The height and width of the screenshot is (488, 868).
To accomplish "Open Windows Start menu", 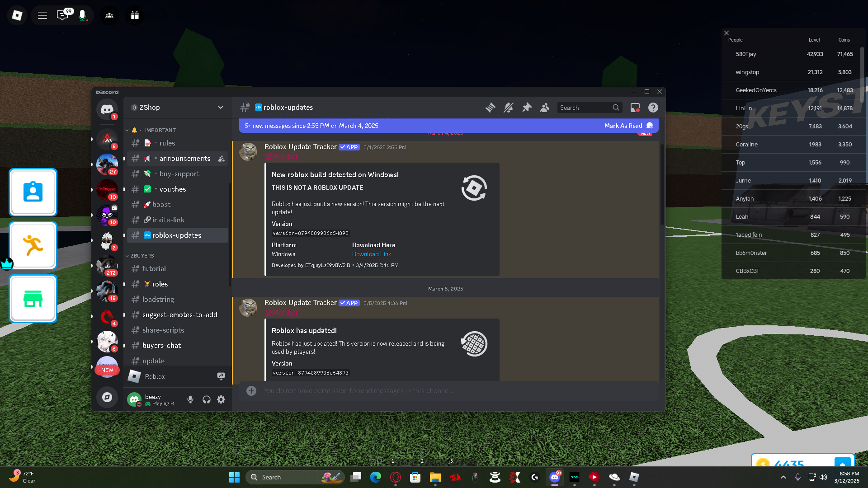I will [x=234, y=477].
